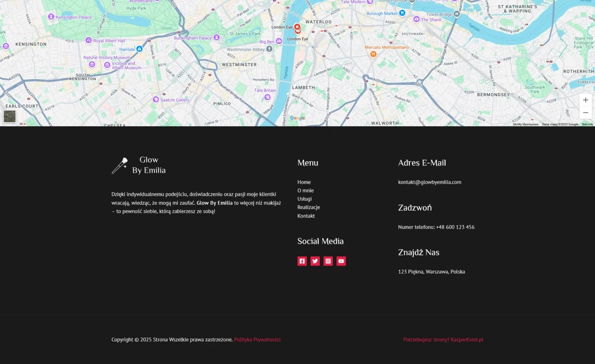The width and height of the screenshot is (595, 364).
Task: Switch map to satellite view thumbnail
Action: pyautogui.click(x=10, y=116)
